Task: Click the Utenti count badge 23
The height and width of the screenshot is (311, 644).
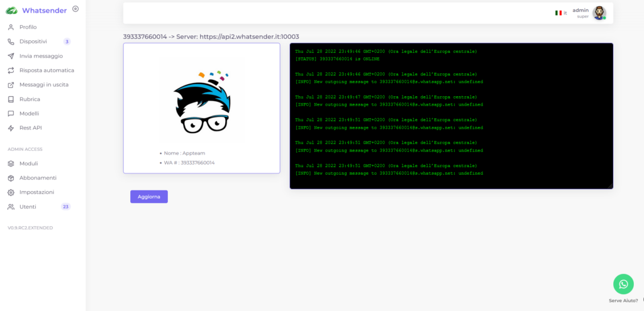Action: point(65,207)
